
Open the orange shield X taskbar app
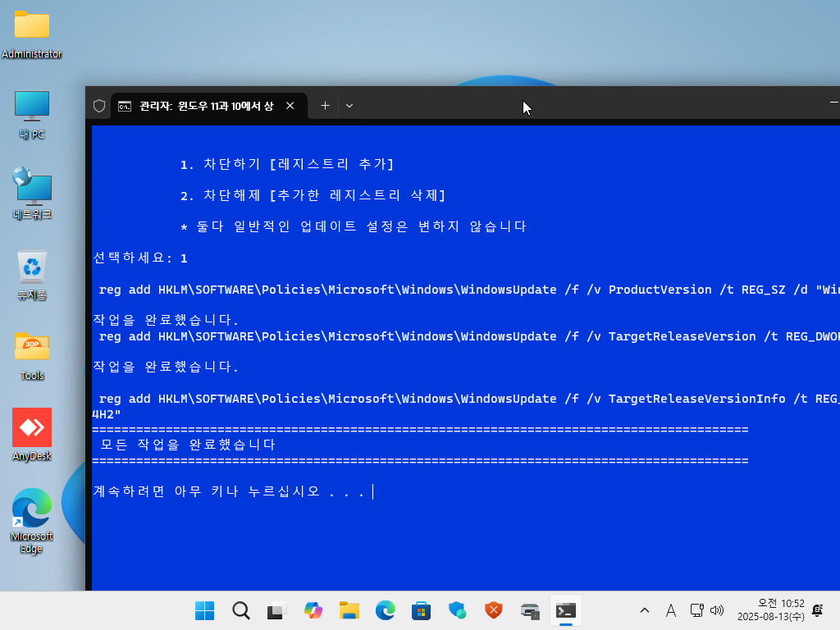[493, 610]
